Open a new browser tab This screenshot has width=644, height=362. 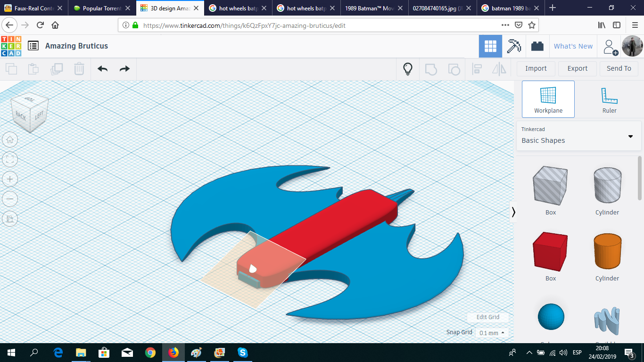coord(553,8)
